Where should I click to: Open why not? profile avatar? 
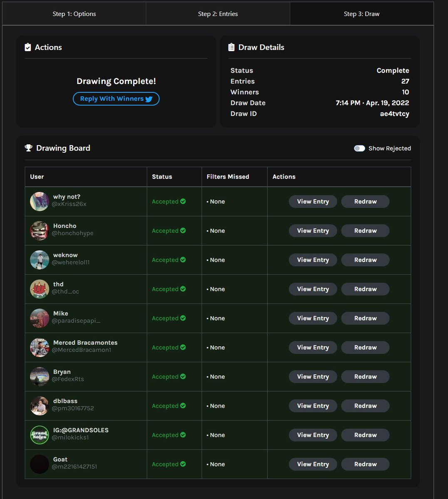click(40, 201)
